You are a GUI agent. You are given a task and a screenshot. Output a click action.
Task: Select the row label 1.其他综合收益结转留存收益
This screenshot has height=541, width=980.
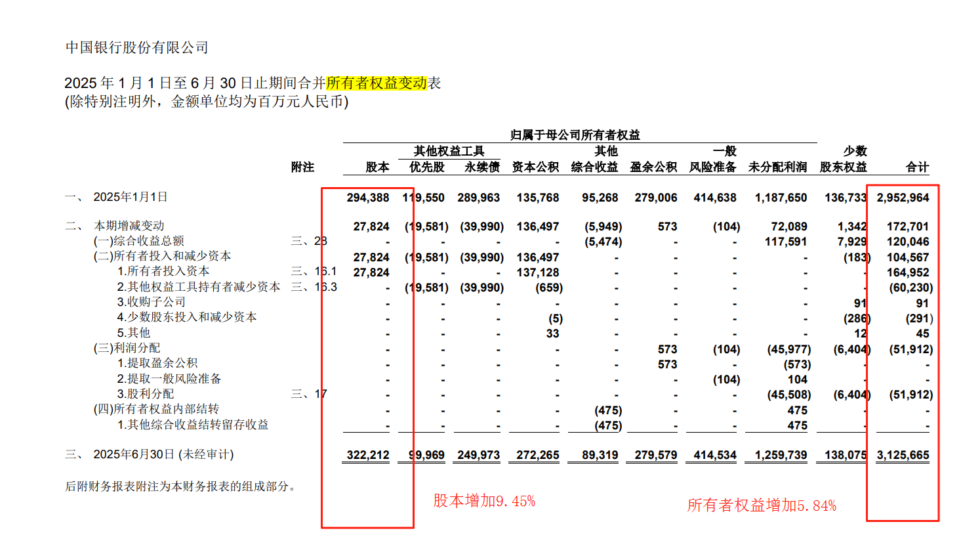tap(193, 425)
